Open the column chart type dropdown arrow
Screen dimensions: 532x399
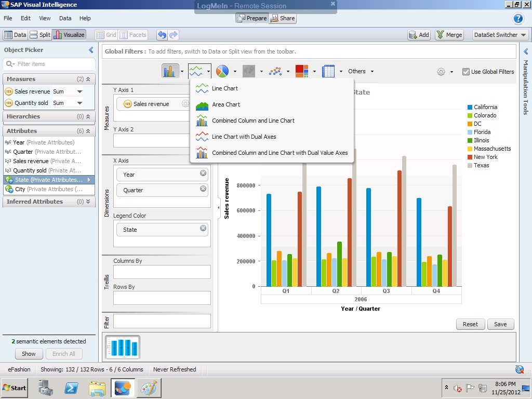(182, 71)
